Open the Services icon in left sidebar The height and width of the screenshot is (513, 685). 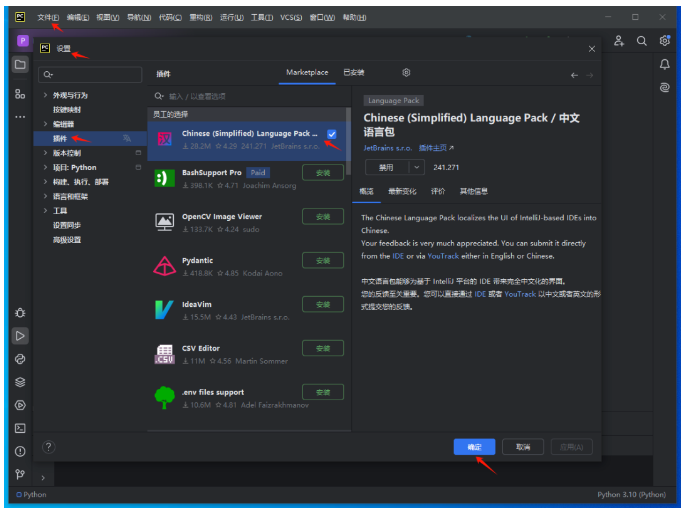(20, 405)
